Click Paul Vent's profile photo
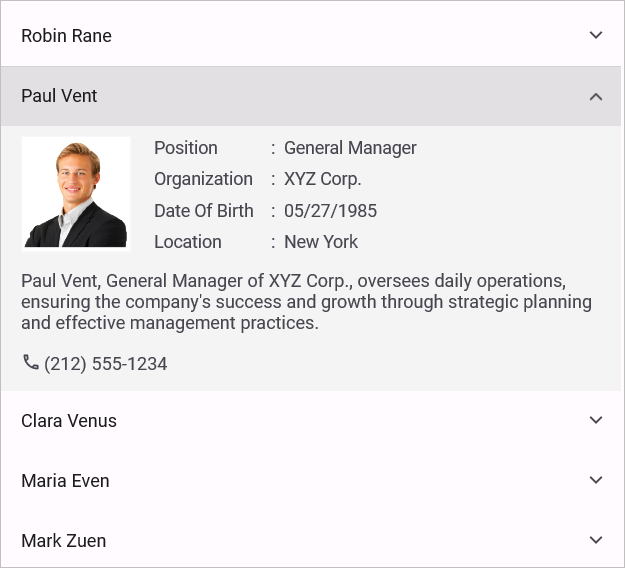Viewport: 625px width, 568px height. click(76, 193)
